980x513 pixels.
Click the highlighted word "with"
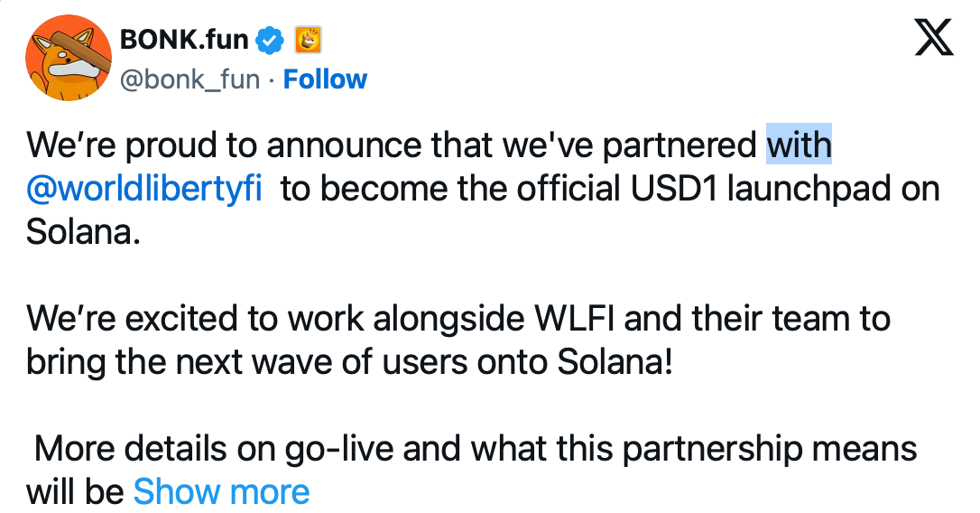click(799, 145)
